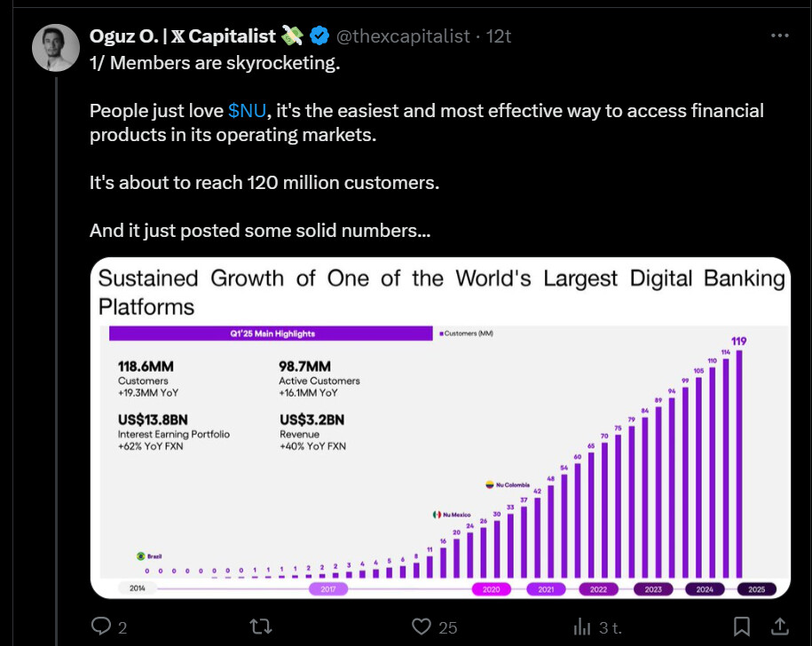Viewport: 812px width, 646px height.
Task: Click the Brazil flag icon in chart
Action: pos(140,555)
